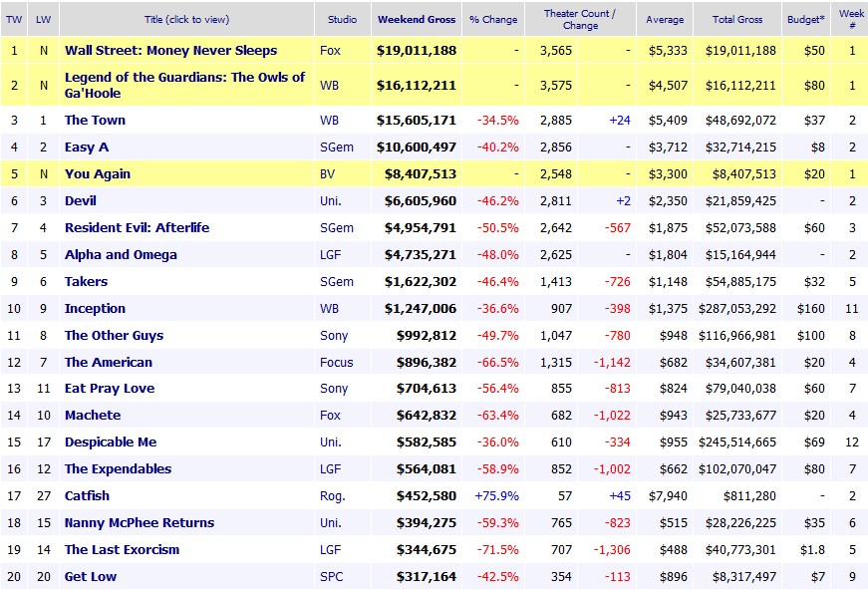Viewport: 868px width, 590px height.
Task: Click SGem studio in Easy A row
Action: (337, 147)
